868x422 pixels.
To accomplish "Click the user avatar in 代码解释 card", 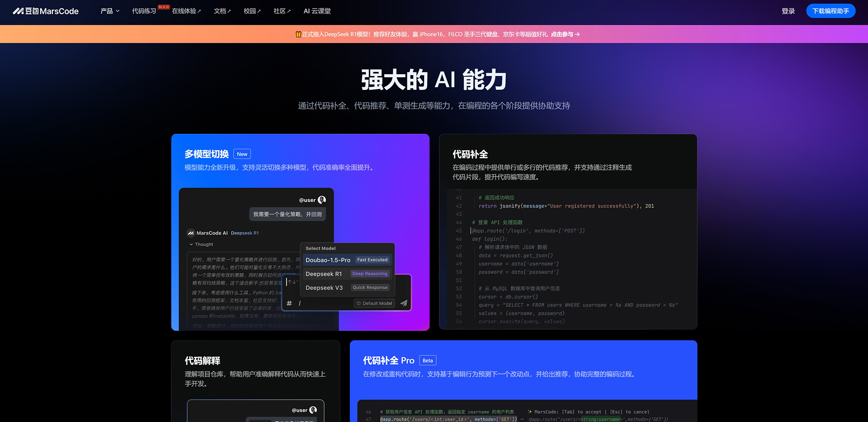I will [x=313, y=410].
